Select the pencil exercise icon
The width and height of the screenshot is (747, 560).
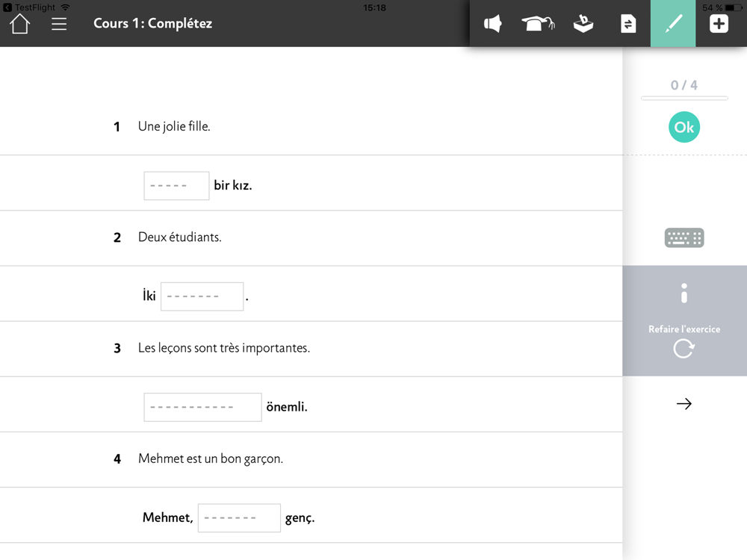pos(673,23)
